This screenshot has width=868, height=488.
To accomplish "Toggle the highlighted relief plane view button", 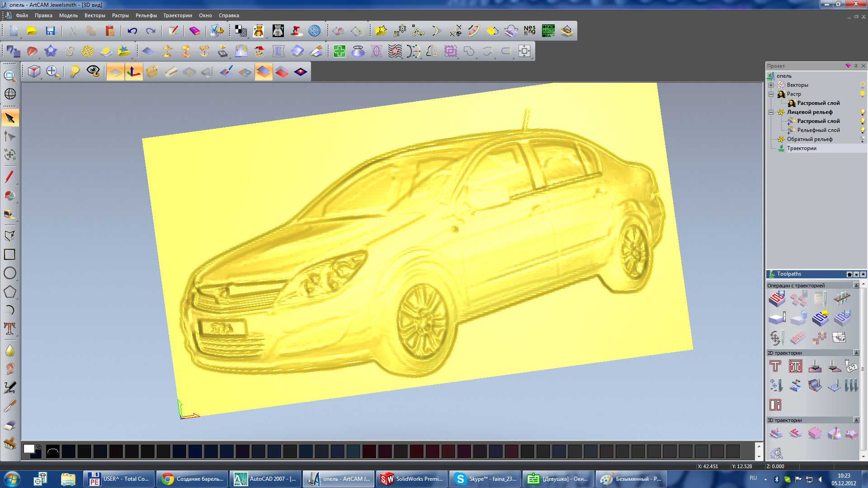I will 115,71.
